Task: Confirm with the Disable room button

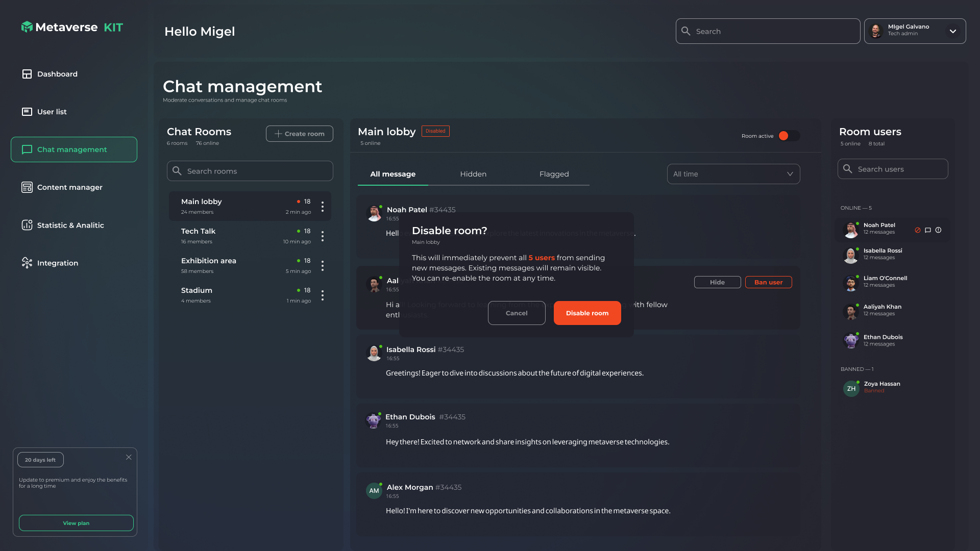Action: point(587,313)
